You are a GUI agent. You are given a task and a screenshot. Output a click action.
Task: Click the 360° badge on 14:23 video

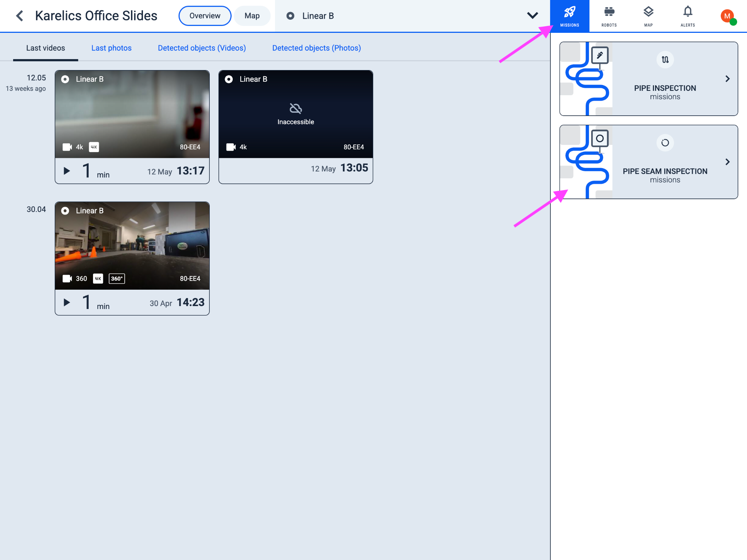pyautogui.click(x=117, y=278)
